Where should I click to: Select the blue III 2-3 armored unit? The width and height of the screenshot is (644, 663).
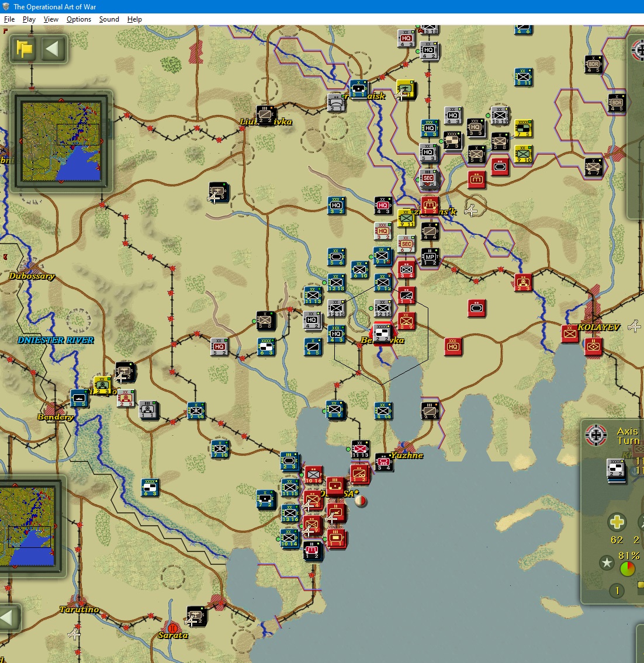click(x=290, y=461)
